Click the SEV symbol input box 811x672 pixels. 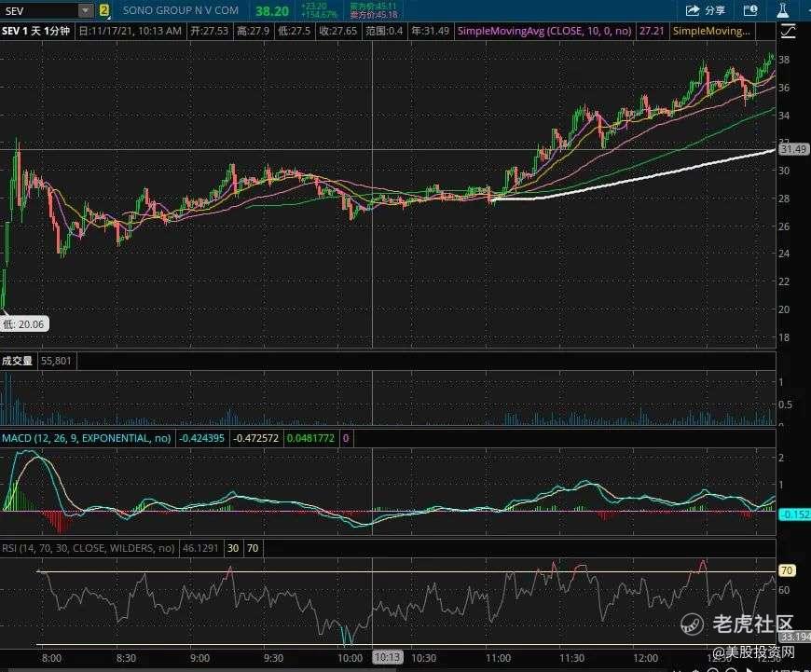pyautogui.click(x=40, y=10)
